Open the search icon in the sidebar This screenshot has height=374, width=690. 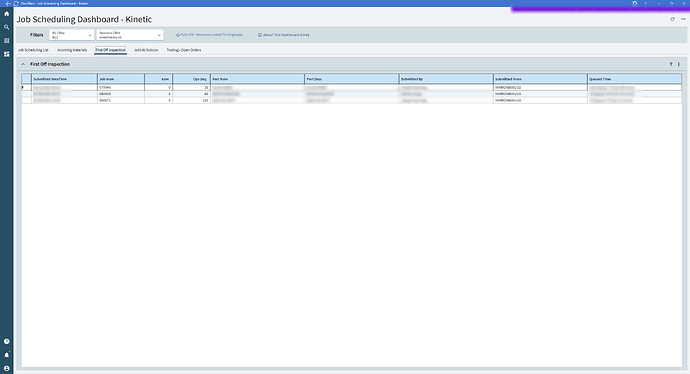[x=6, y=27]
